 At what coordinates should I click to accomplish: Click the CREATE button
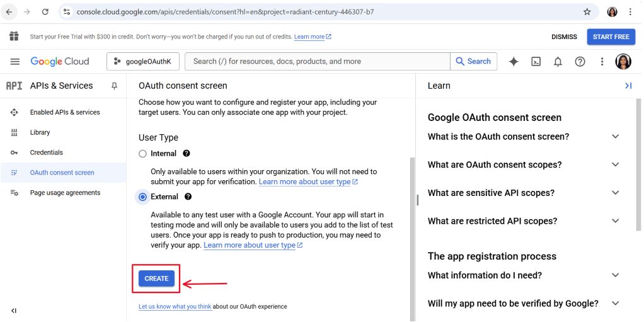point(156,279)
